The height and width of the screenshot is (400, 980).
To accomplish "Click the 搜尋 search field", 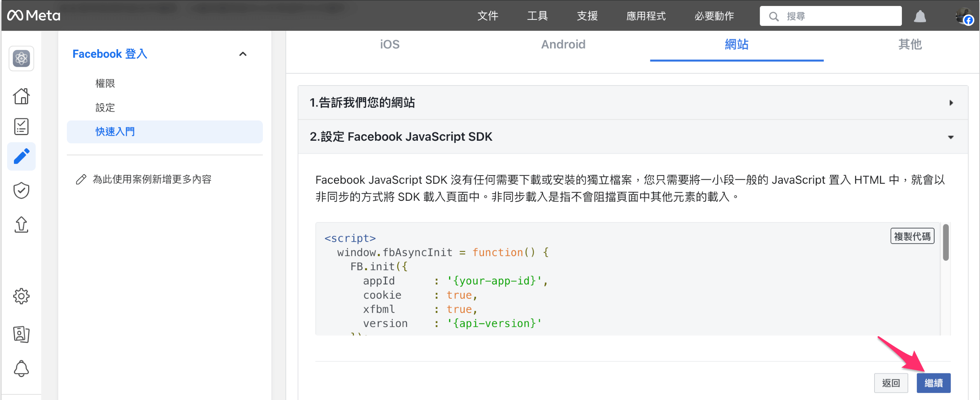I will 837,17.
